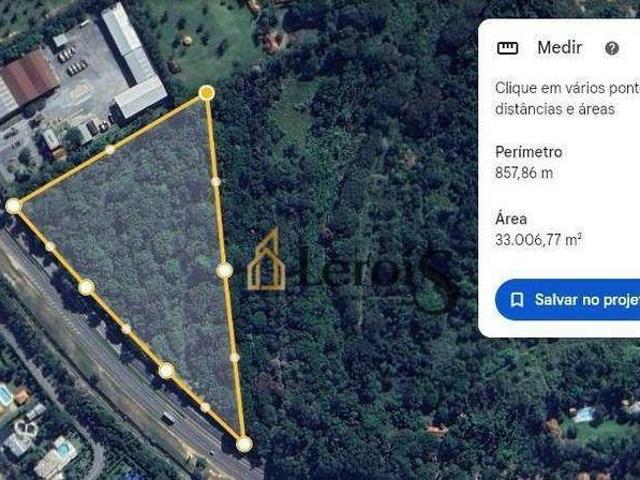Select the polygon's bottom corner vertex by highway

click(x=244, y=444)
